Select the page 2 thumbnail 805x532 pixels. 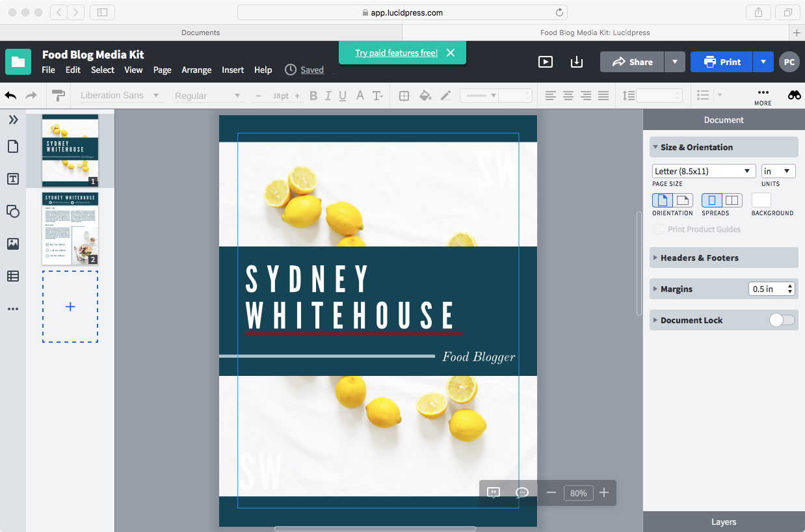[x=70, y=228]
